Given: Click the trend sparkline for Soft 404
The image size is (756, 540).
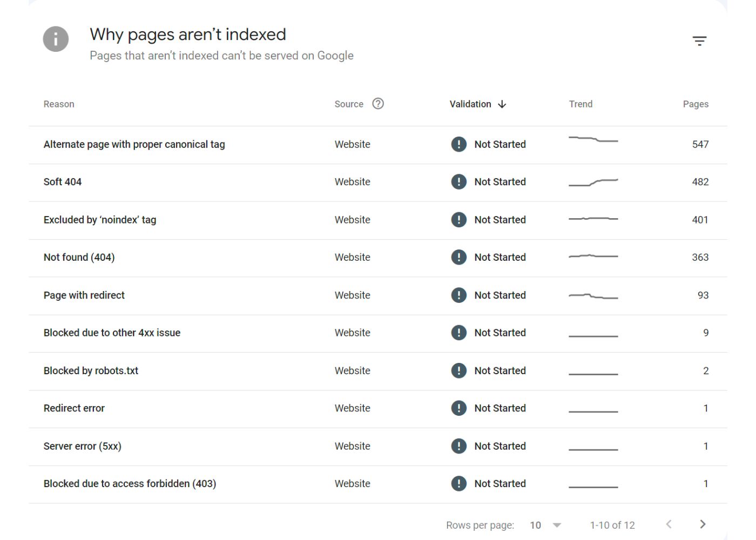Looking at the screenshot, I should click(x=593, y=183).
